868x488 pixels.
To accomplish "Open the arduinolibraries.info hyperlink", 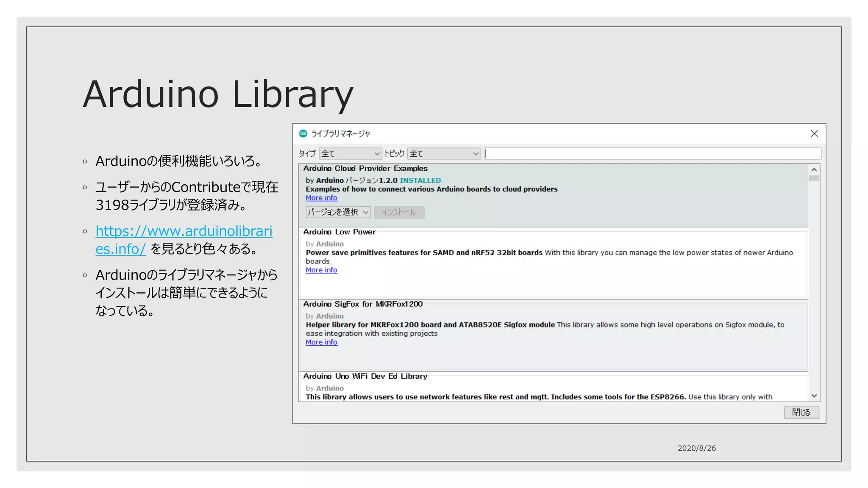I will [x=184, y=231].
